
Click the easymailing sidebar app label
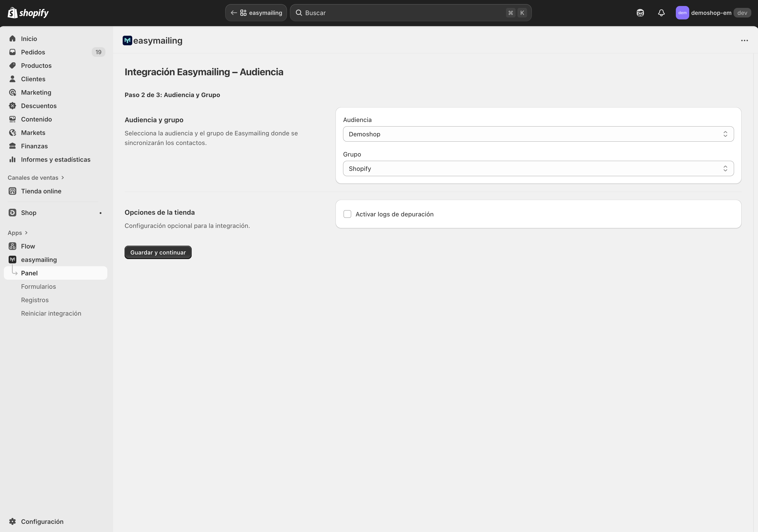pyautogui.click(x=39, y=260)
